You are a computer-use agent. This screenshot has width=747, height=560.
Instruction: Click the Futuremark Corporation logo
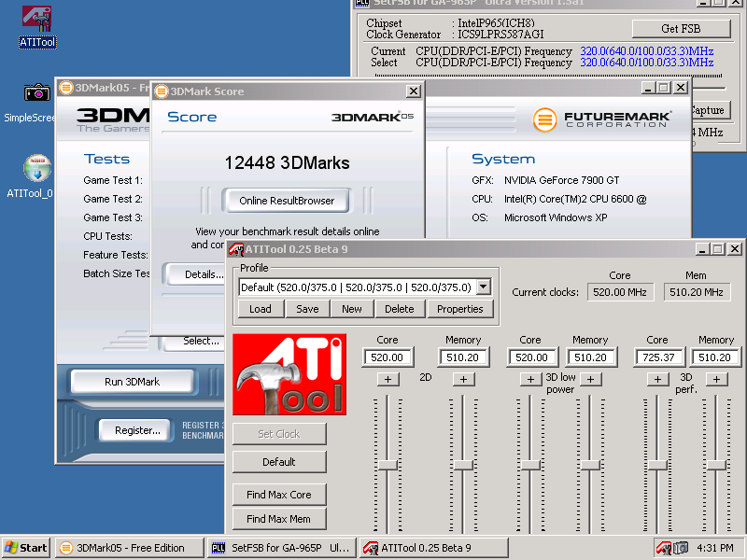coord(601,119)
